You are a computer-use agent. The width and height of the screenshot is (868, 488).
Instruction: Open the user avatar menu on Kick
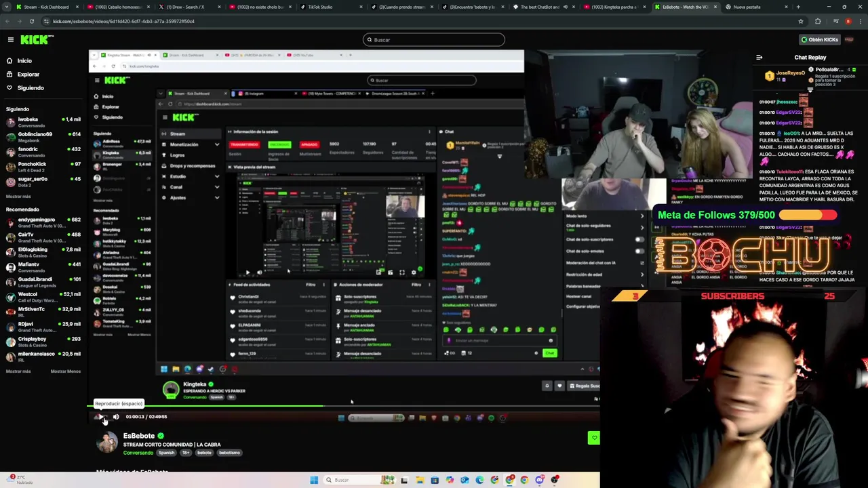[850, 40]
